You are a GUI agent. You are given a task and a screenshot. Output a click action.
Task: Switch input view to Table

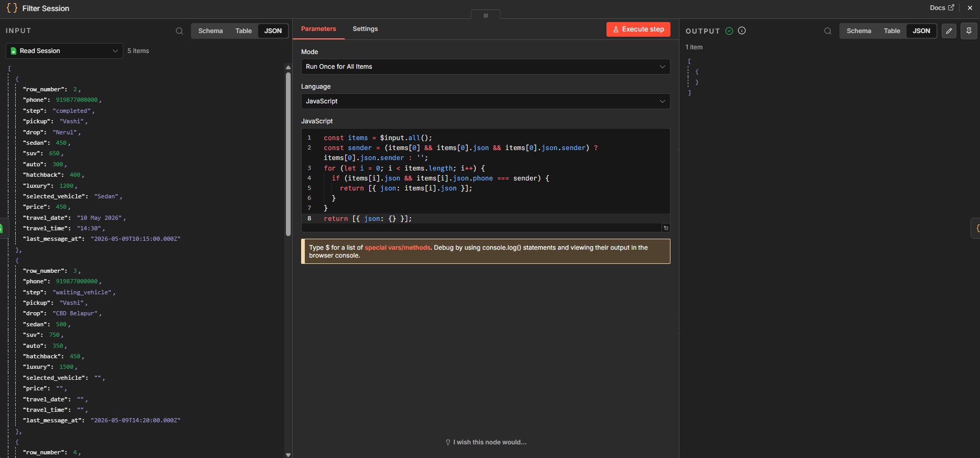click(x=243, y=31)
